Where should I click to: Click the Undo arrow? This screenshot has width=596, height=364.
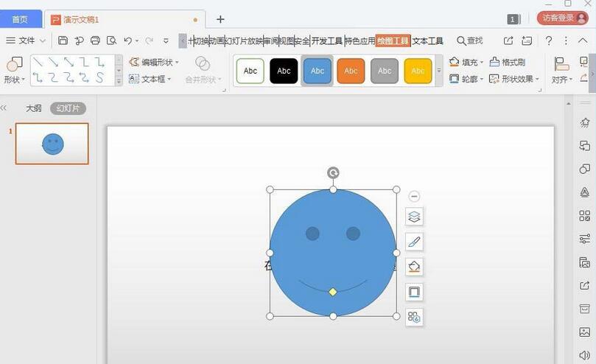(127, 41)
